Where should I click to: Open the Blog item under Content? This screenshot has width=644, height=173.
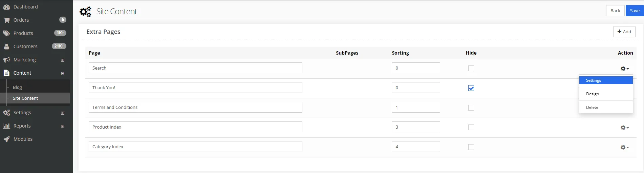[17, 87]
